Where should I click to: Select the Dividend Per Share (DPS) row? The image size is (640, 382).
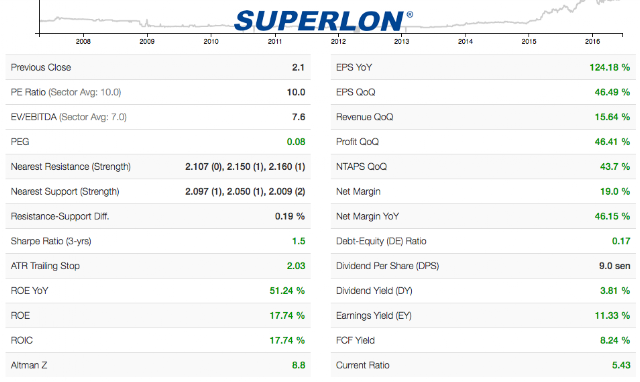[x=483, y=266]
